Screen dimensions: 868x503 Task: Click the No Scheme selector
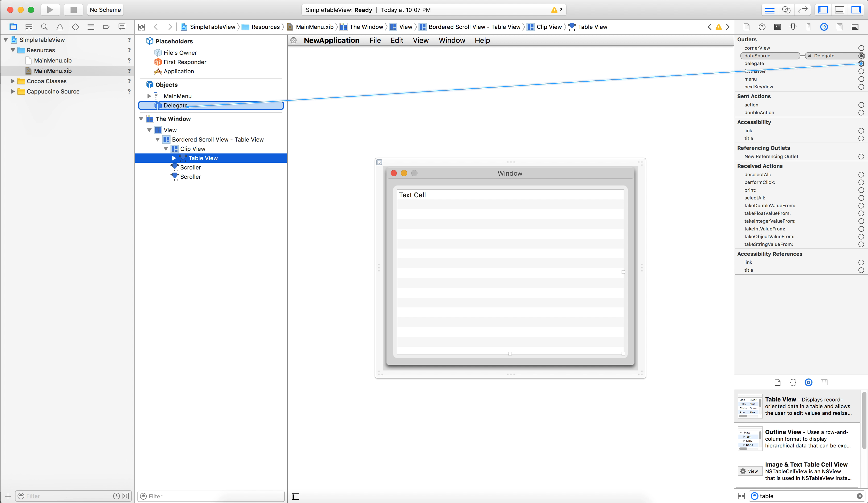click(105, 10)
